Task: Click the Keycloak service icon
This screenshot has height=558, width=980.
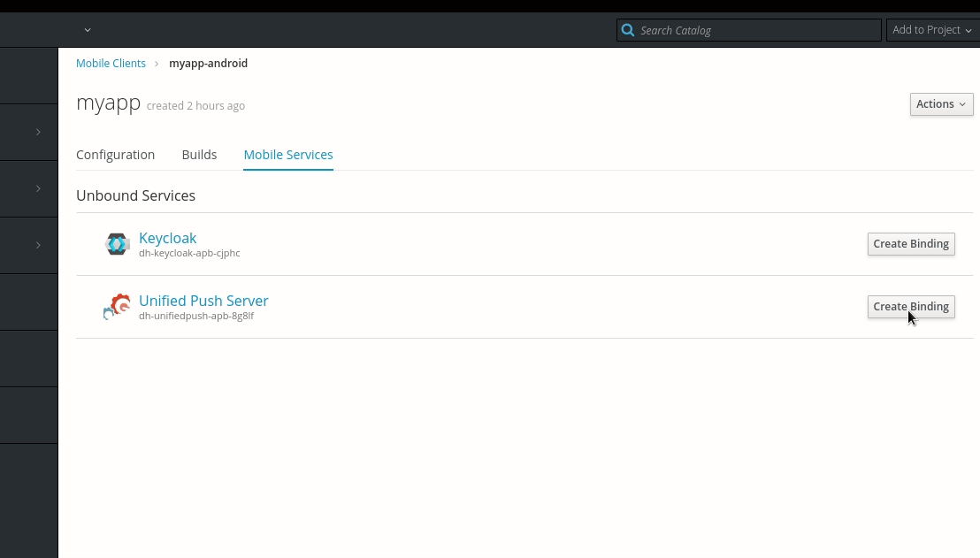Action: point(117,244)
